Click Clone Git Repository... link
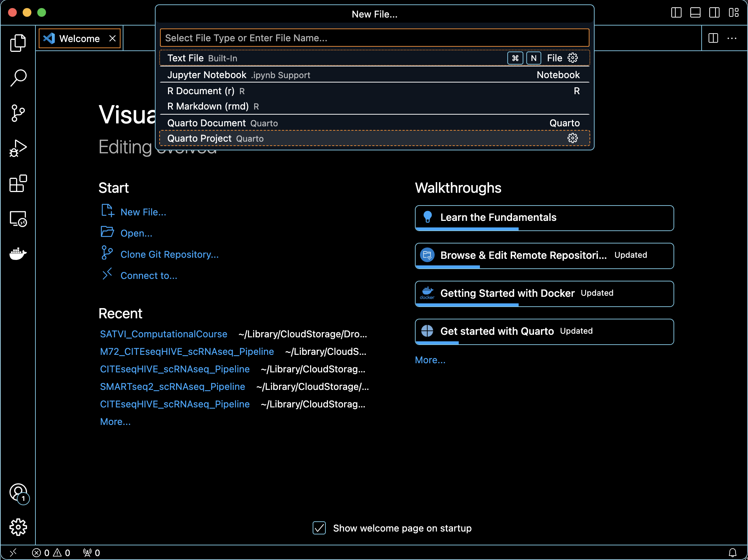The width and height of the screenshot is (748, 560). [169, 254]
